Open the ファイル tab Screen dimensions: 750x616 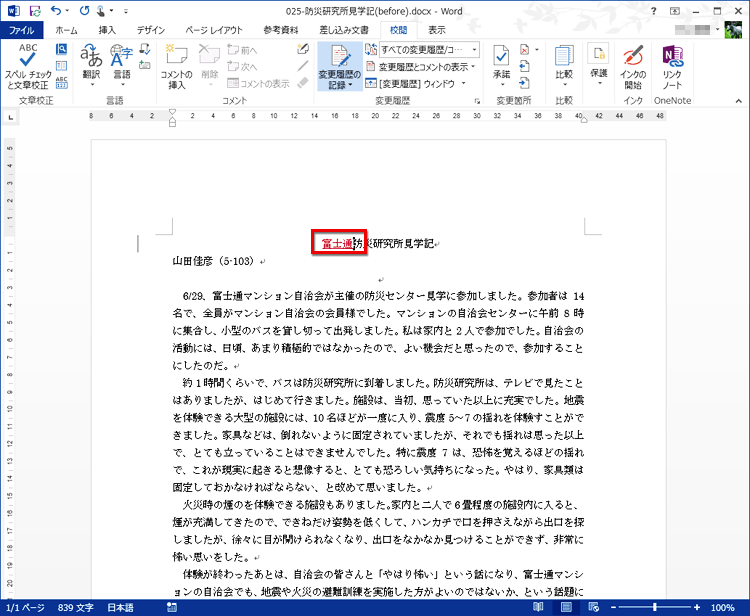point(22,30)
